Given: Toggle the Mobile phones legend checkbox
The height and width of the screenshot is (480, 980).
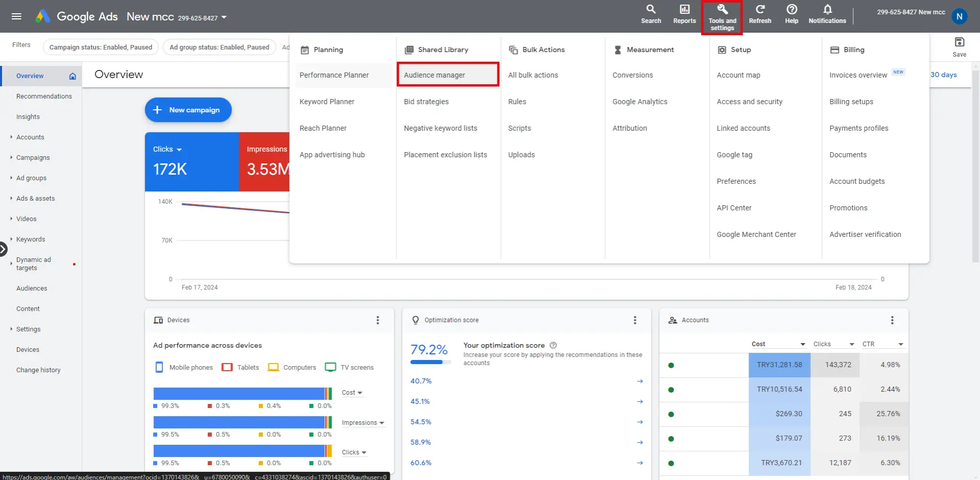Looking at the screenshot, I should coord(159,367).
